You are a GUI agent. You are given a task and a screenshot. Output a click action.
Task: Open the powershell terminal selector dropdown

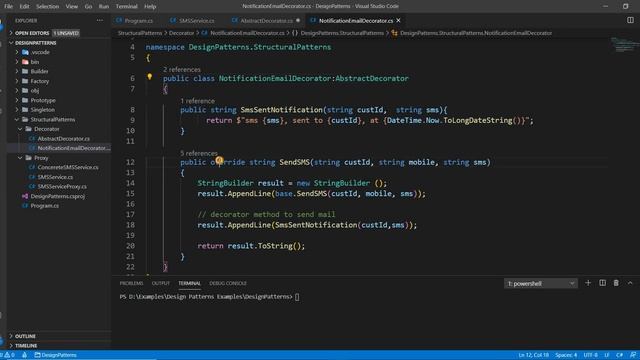click(x=540, y=283)
